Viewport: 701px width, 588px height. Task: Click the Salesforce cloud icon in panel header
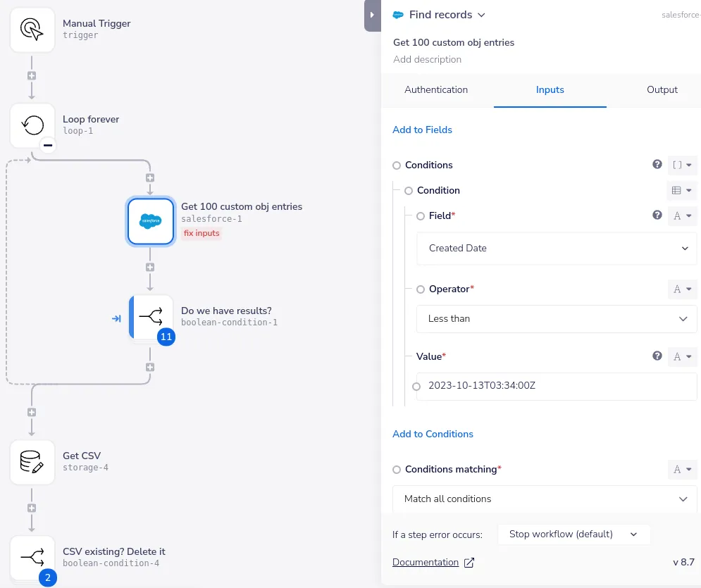(398, 15)
